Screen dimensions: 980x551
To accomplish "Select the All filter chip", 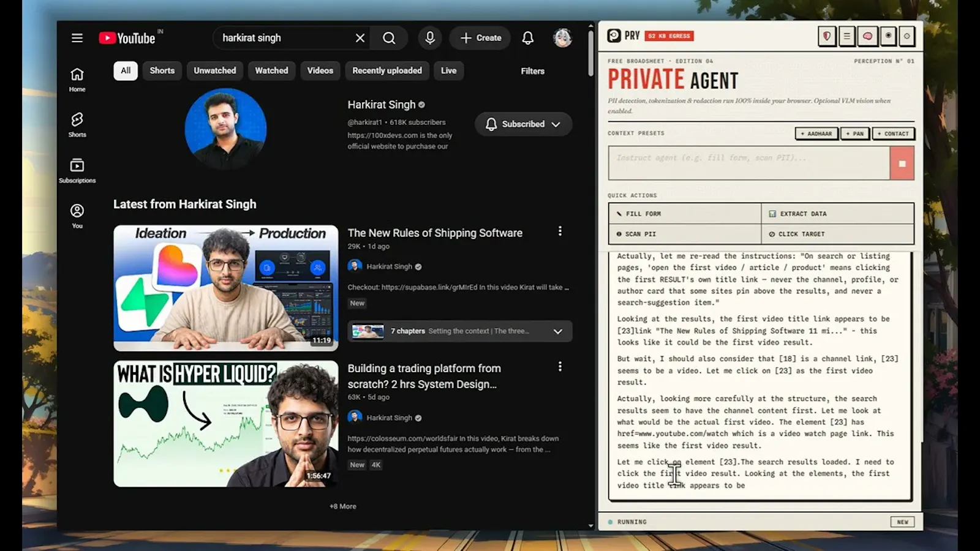I will tap(126, 70).
